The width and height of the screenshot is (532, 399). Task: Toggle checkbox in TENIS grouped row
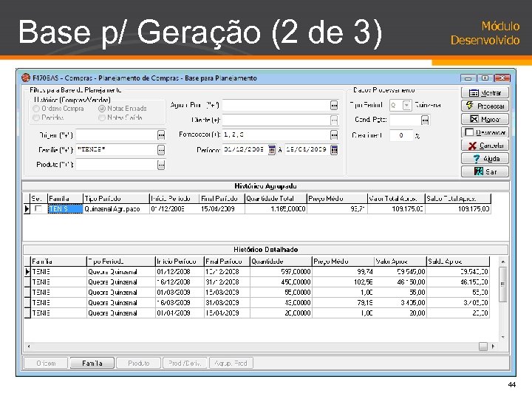point(38,208)
